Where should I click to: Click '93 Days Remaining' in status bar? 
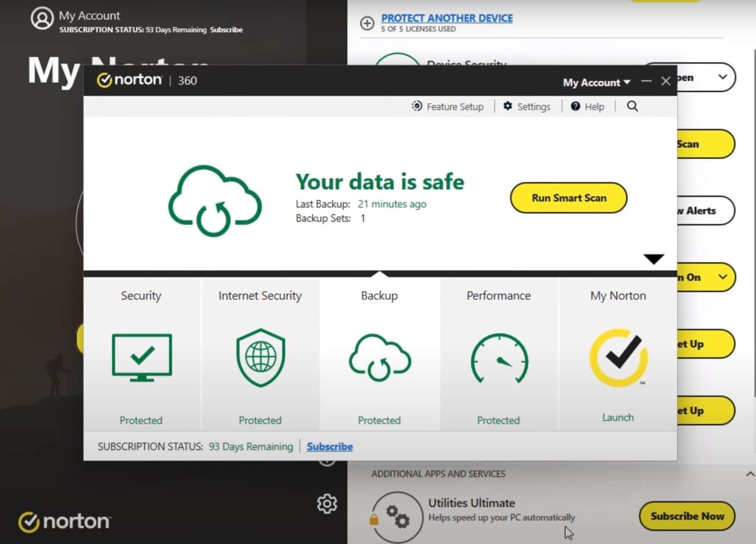point(251,447)
